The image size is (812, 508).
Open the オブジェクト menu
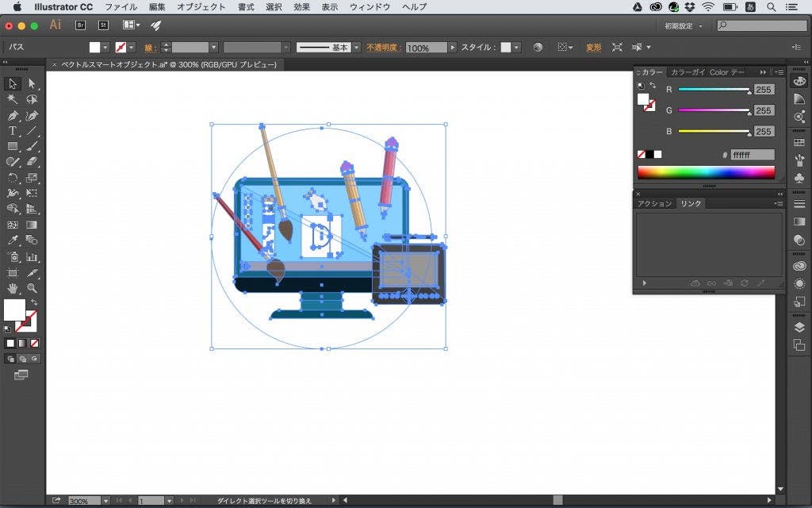tap(201, 6)
